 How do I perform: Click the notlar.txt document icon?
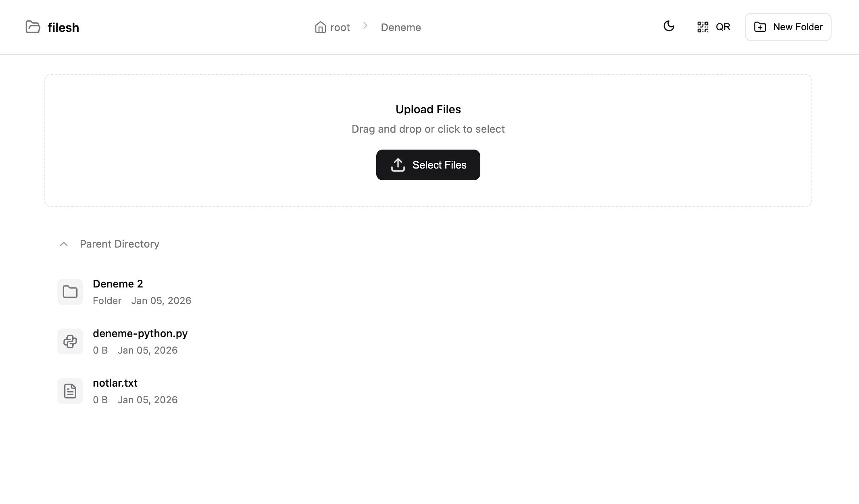click(x=70, y=391)
